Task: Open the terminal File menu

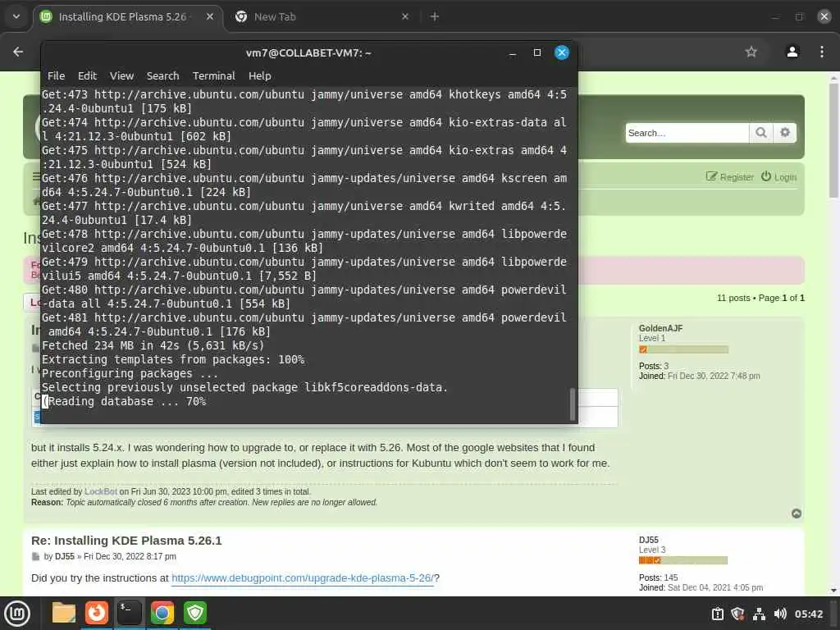Action: coord(56,76)
